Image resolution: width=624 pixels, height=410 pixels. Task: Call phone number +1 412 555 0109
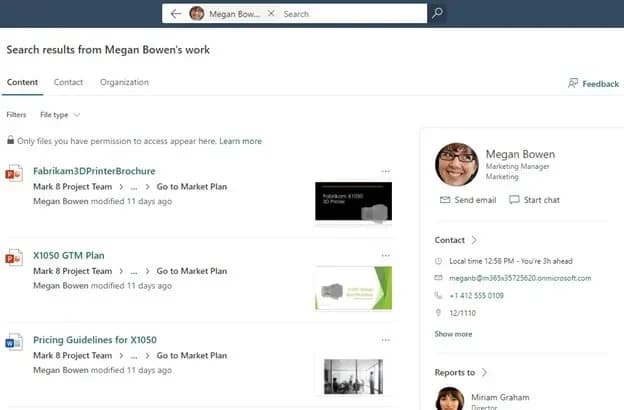476,296
